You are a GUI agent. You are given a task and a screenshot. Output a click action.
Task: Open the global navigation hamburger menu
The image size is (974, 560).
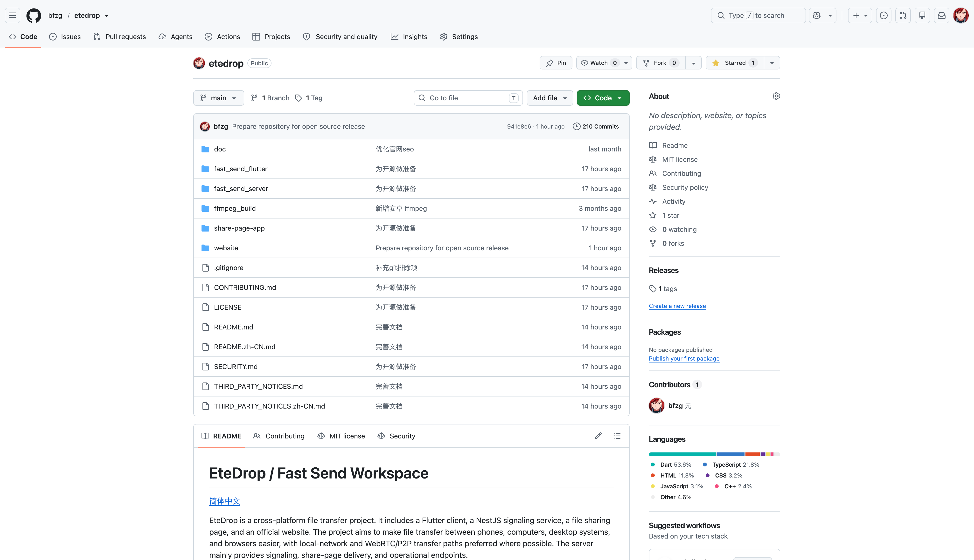coord(12,15)
